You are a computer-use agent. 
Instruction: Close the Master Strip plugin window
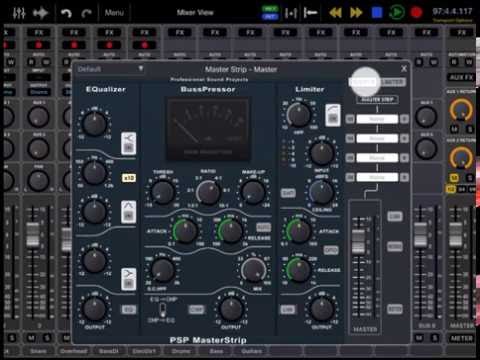click(x=404, y=69)
